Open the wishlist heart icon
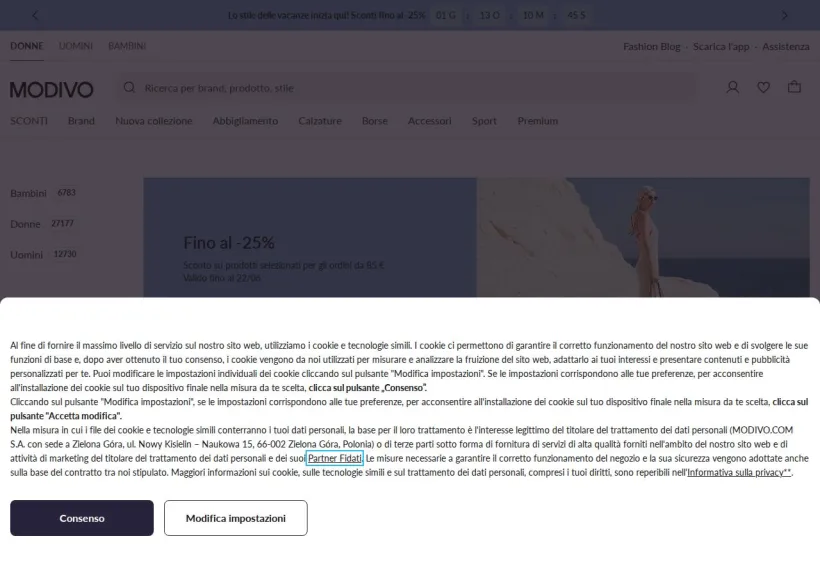Image resolution: width=820 pixels, height=577 pixels. [764, 87]
